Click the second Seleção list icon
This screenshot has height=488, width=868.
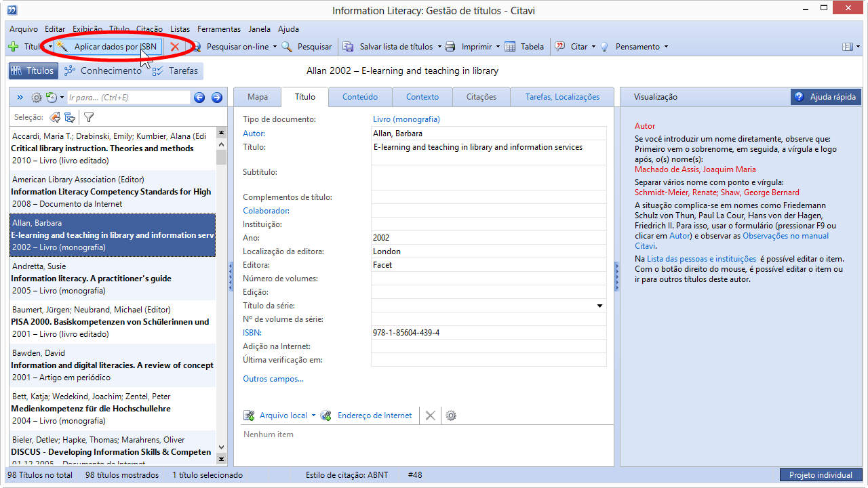[70, 117]
